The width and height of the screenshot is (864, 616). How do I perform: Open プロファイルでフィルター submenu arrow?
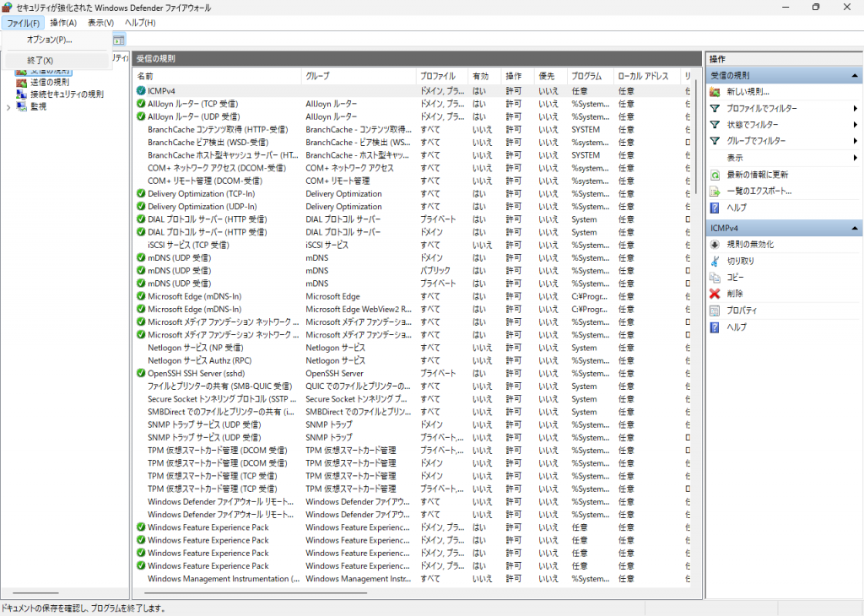(x=856, y=109)
